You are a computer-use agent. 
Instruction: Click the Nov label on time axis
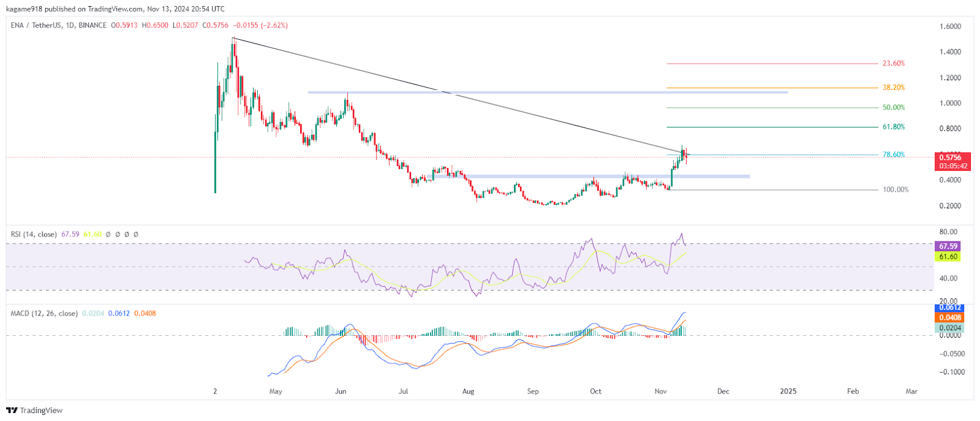point(660,392)
